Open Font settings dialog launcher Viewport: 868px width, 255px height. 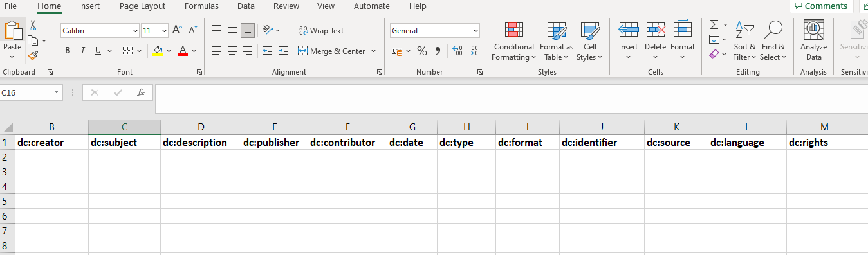(199, 73)
